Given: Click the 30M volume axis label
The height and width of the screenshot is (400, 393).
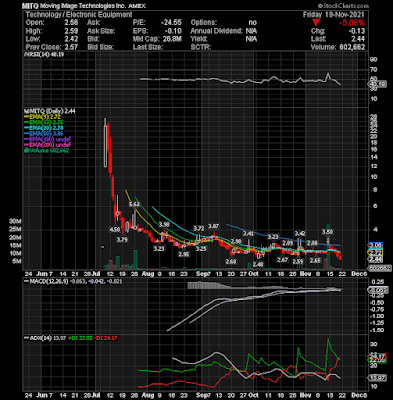Looking at the screenshot, I should (x=15, y=221).
